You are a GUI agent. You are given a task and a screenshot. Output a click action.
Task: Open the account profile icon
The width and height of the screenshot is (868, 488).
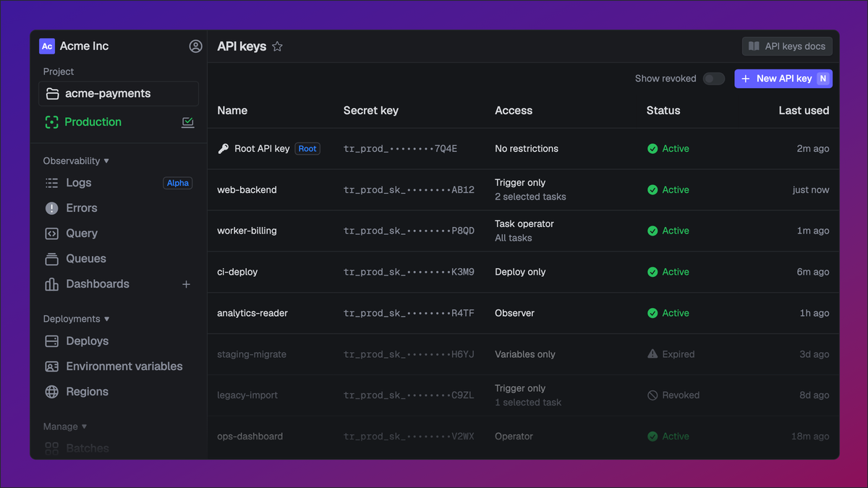[195, 46]
